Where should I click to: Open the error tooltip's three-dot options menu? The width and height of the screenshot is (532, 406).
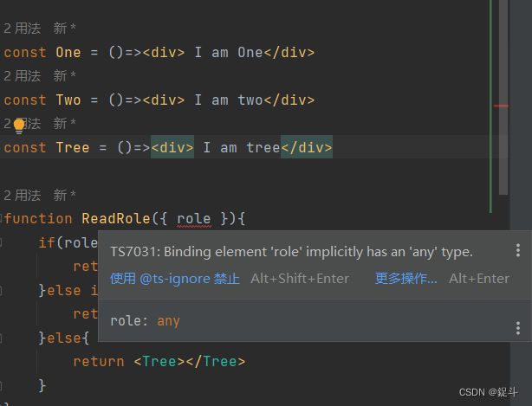tap(518, 250)
